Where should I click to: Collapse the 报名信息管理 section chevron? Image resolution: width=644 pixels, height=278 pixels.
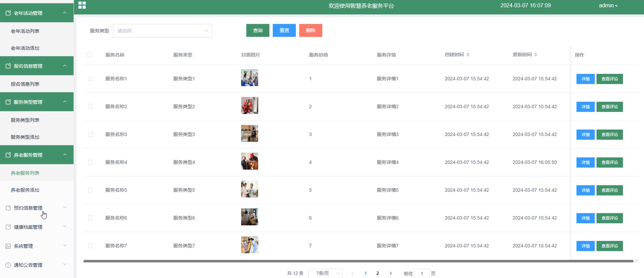(65, 66)
